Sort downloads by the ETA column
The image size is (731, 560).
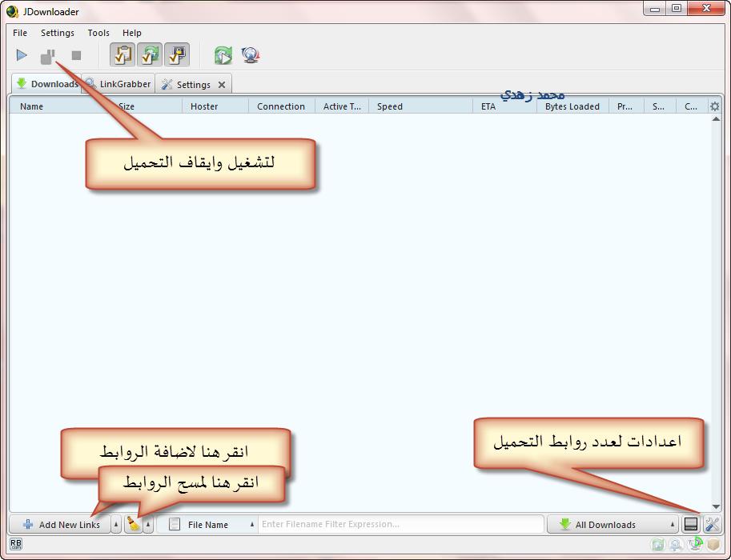click(x=505, y=106)
